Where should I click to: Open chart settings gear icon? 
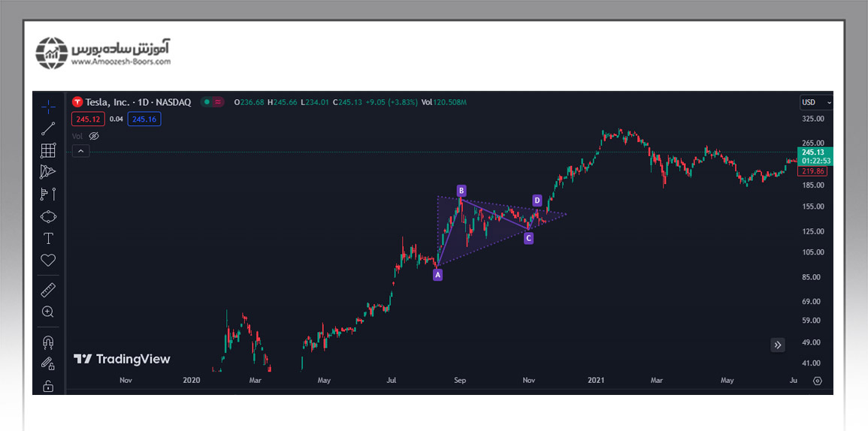[x=818, y=381]
